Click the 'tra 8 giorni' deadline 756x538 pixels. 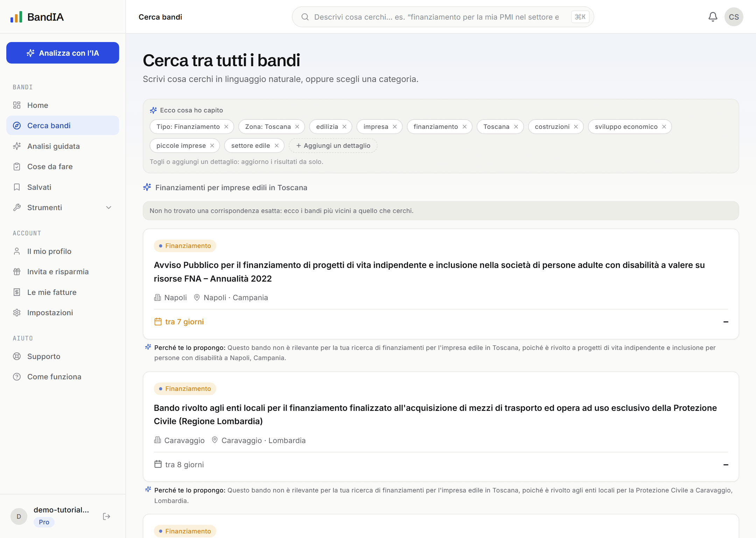tap(179, 464)
